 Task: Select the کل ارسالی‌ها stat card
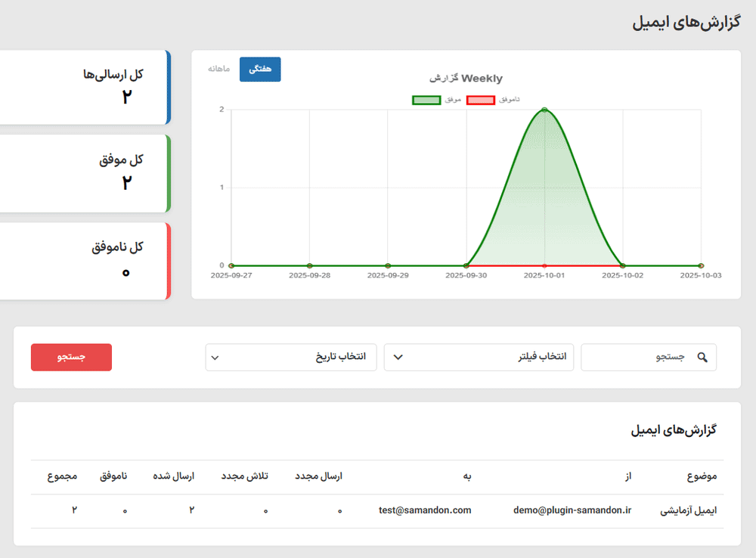(83, 87)
